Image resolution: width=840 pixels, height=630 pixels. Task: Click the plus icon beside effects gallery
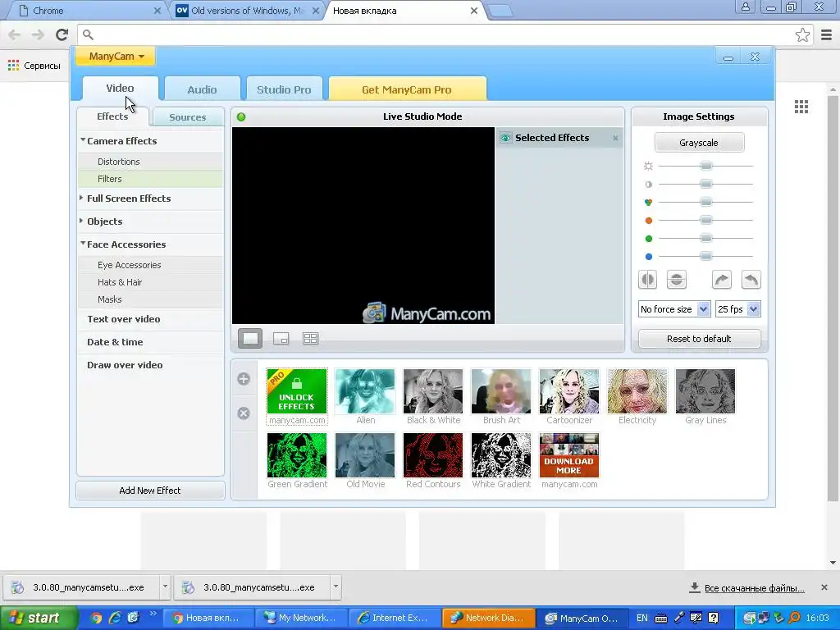tap(244, 379)
